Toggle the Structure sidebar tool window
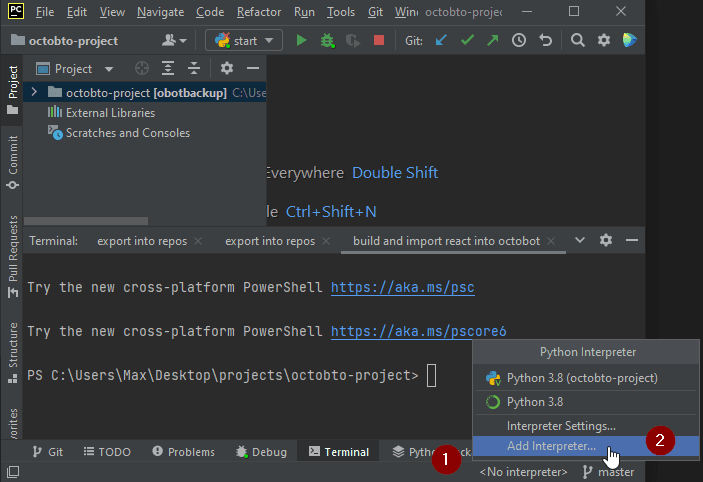This screenshot has width=703, height=482. (13, 352)
